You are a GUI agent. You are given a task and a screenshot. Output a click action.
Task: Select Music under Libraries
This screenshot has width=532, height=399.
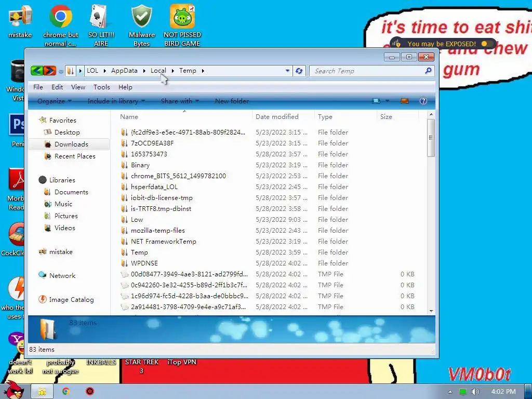click(x=63, y=204)
